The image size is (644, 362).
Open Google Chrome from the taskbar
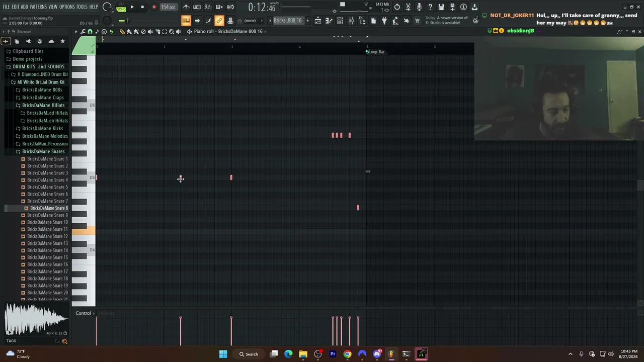(x=347, y=354)
